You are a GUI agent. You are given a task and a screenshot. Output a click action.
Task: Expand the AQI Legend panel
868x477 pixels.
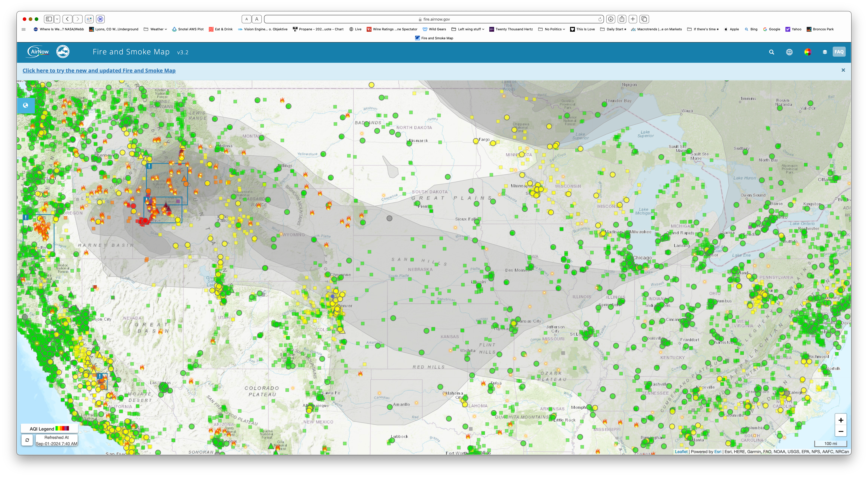pyautogui.click(x=49, y=429)
